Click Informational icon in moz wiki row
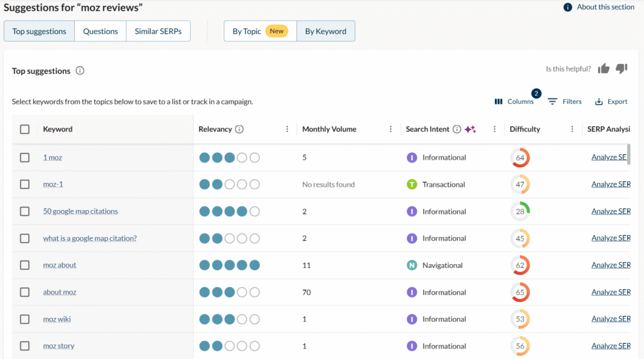Image resolution: width=644 pixels, height=359 pixels. (411, 319)
